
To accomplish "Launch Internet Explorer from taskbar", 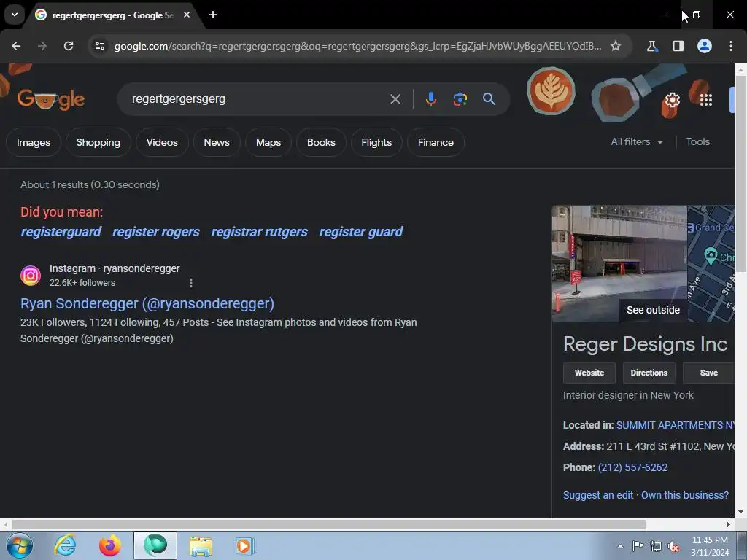I will pyautogui.click(x=65, y=545).
